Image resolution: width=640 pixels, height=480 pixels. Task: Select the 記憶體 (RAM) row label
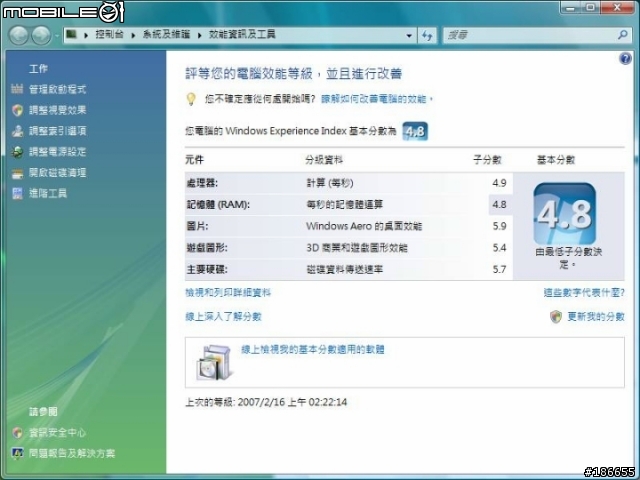point(218,204)
